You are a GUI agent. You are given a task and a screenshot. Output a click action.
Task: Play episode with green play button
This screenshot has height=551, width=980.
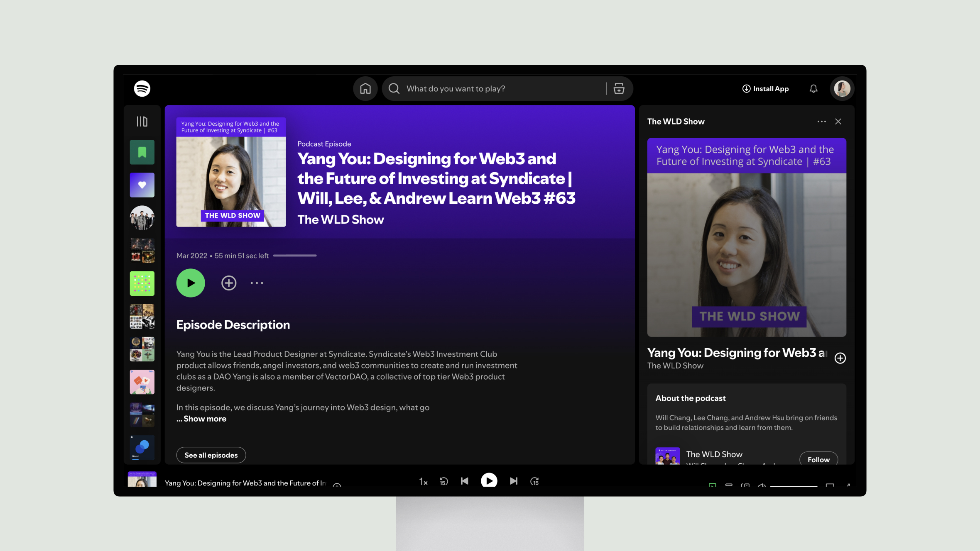coord(191,283)
